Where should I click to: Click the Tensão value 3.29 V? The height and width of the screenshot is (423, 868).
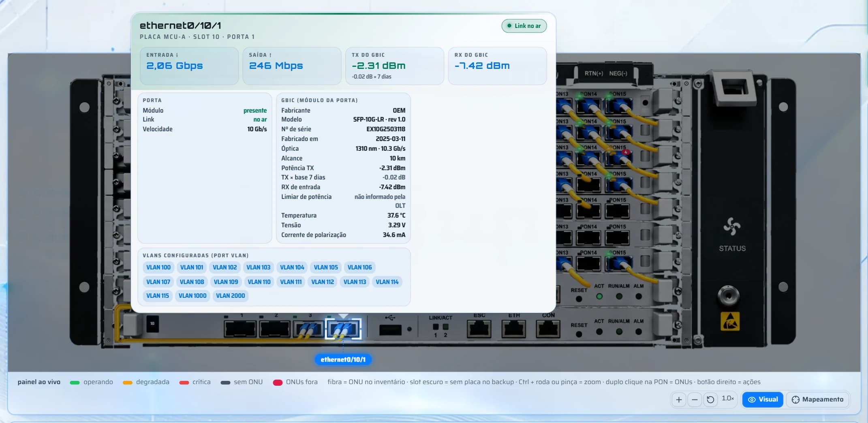pos(397,225)
